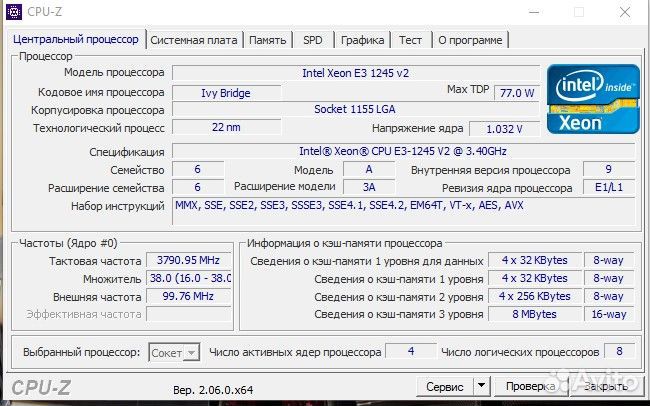
Task: Click the Intel Xeon logo badge
Action: coord(593,99)
